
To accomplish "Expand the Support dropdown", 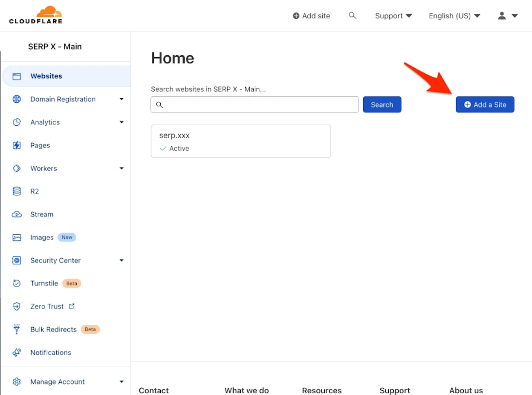I will coord(393,16).
